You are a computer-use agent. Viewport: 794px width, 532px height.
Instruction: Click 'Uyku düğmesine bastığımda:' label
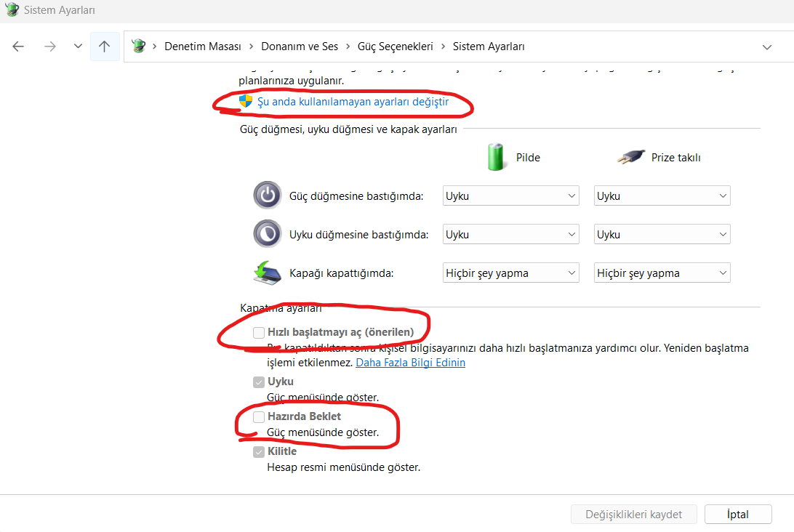coord(358,235)
